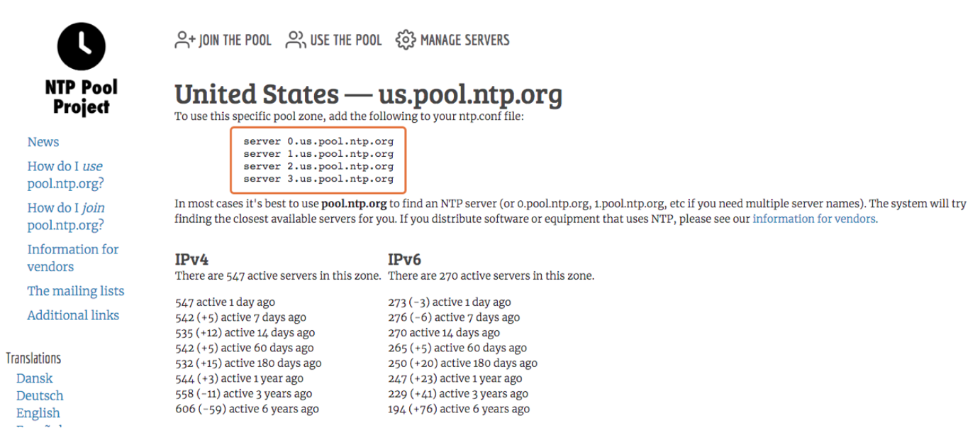Click the NTP Pool clock logo
Viewport: 980px width, 433px height.
82,46
